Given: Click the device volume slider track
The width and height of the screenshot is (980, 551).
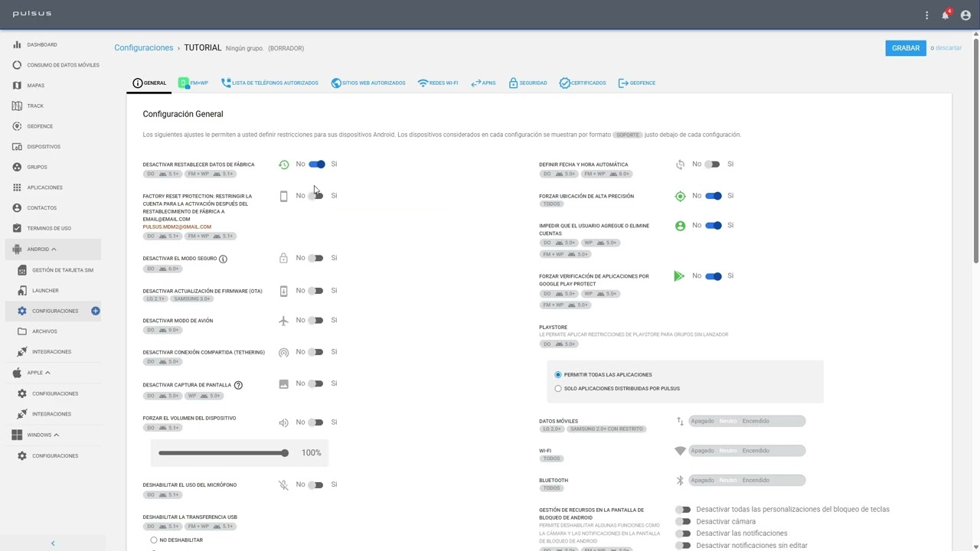Looking at the screenshot, I should [x=224, y=453].
